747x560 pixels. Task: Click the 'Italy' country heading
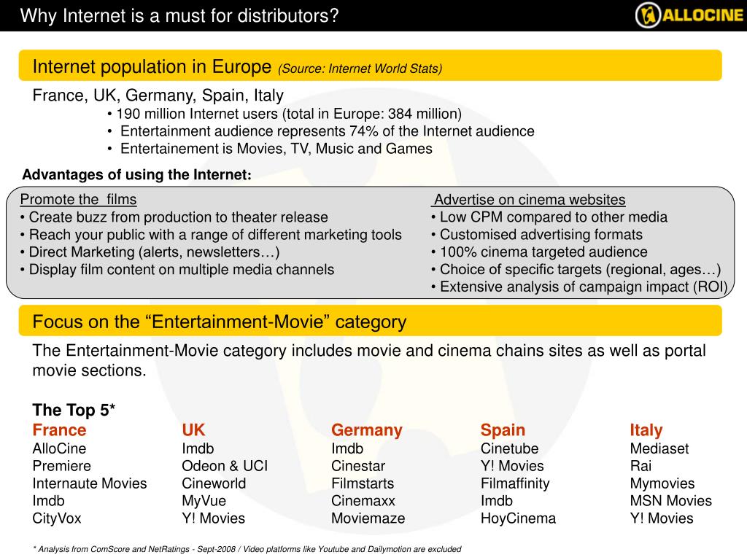(x=646, y=430)
